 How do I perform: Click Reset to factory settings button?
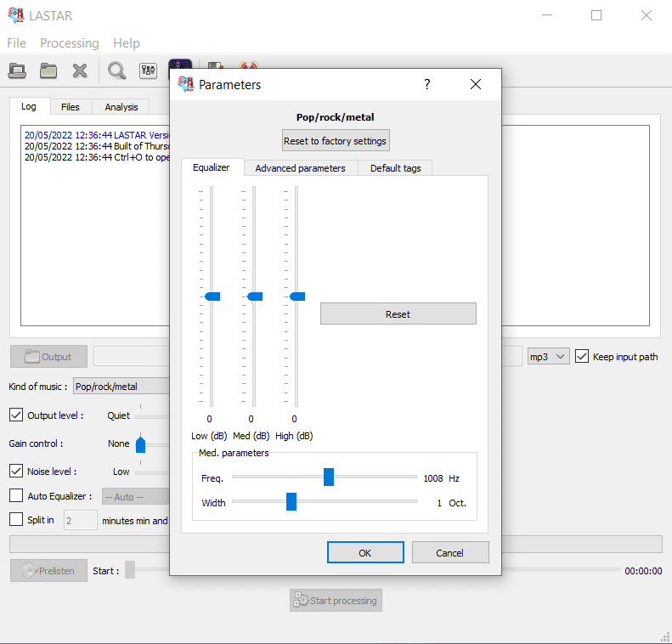point(335,140)
